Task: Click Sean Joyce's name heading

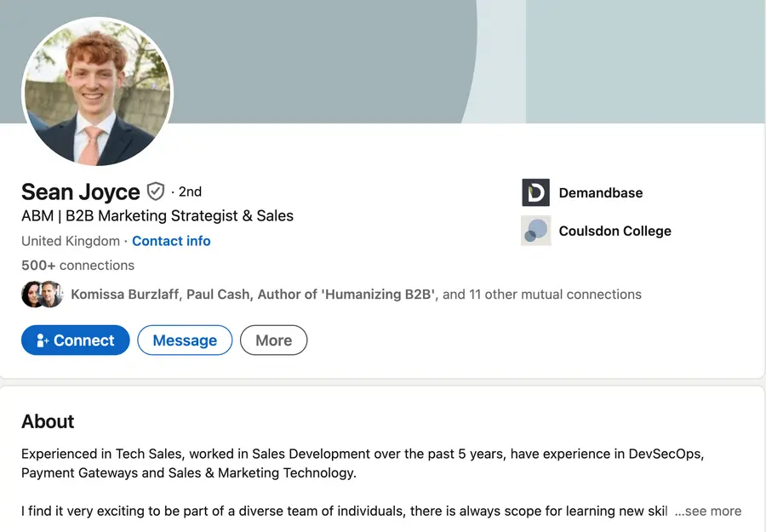Action: click(x=80, y=192)
